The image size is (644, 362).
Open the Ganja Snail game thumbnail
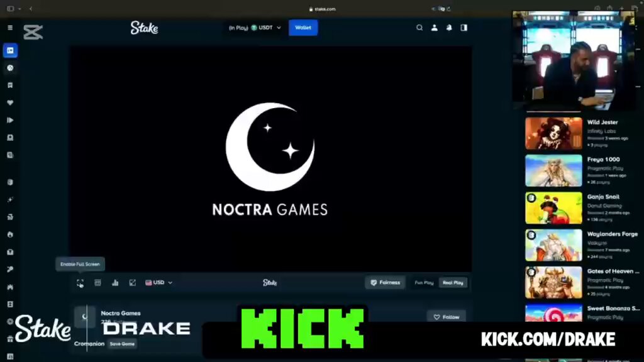553,208
